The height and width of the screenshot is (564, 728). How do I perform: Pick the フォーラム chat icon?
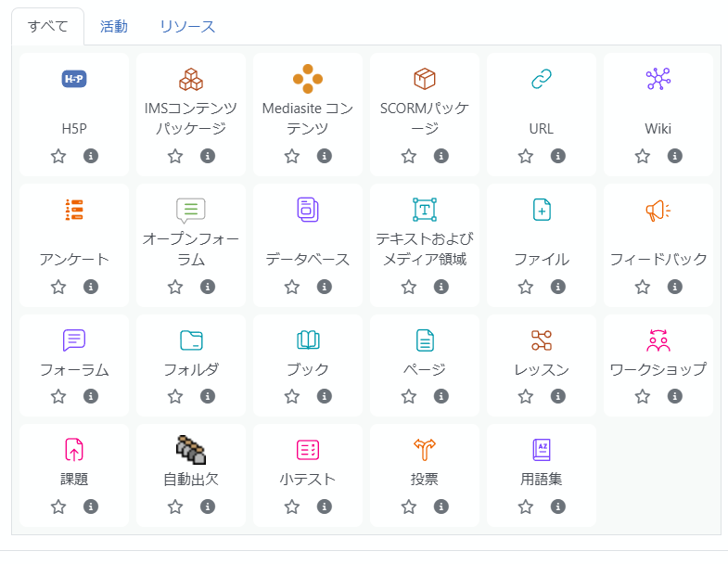(x=74, y=340)
